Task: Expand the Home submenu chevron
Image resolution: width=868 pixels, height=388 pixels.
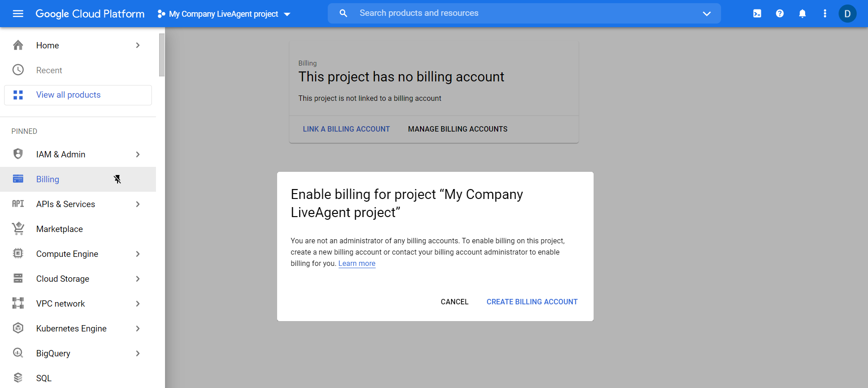Action: click(138, 45)
